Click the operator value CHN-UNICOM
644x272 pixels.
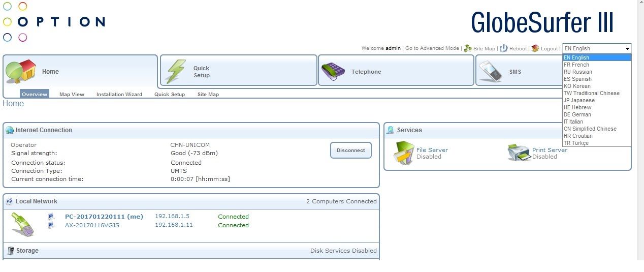point(190,145)
